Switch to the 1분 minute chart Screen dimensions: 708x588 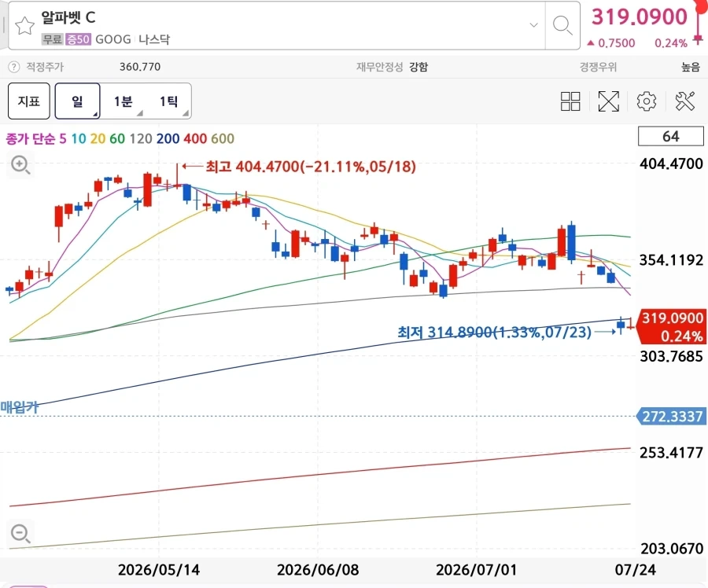coord(123,101)
